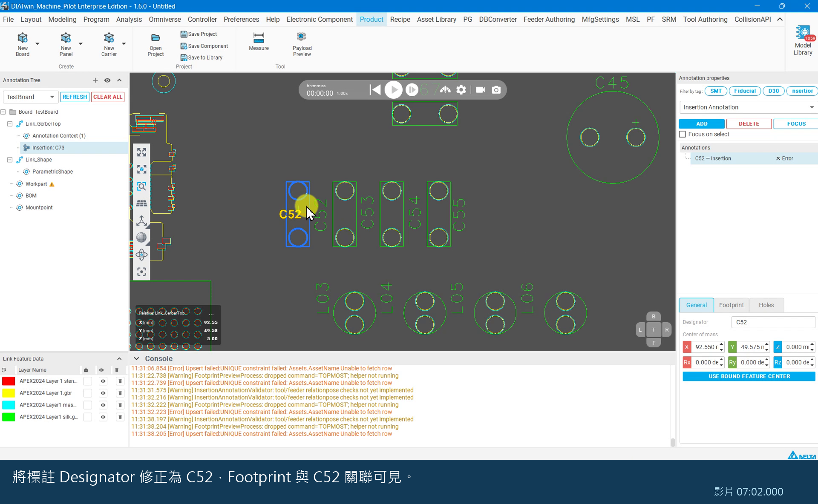Check lock box for APEX2024 Layer1 mask
The image size is (818, 504).
[x=87, y=405]
